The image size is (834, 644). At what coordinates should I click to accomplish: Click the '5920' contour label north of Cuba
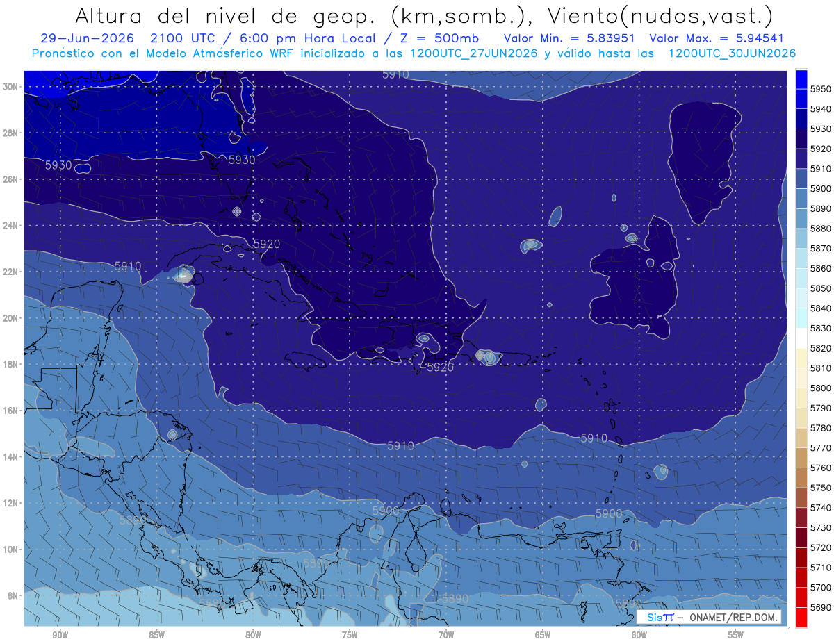pos(267,245)
